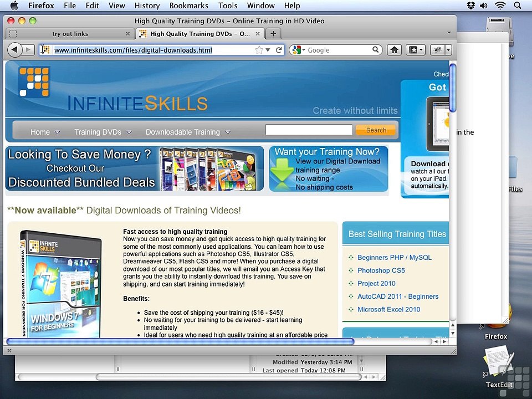Click the page's horizontal scrollbar thumb
This screenshot has height=399, width=532.
(x=180, y=341)
